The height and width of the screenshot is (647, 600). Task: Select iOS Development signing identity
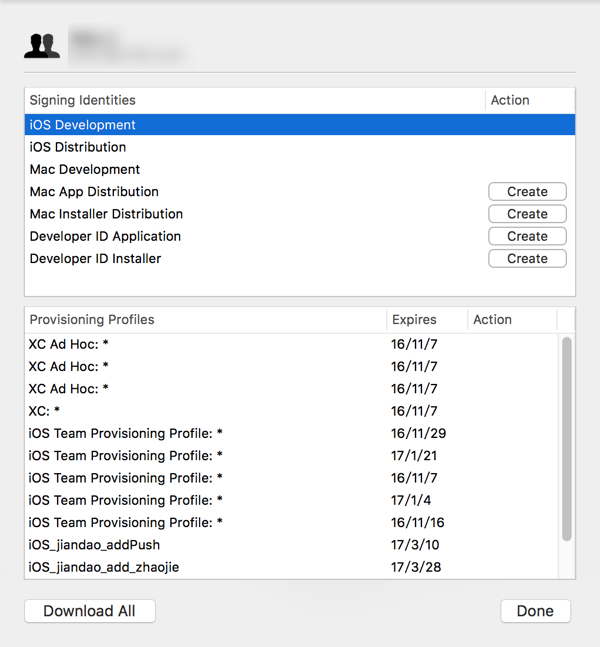tap(83, 125)
